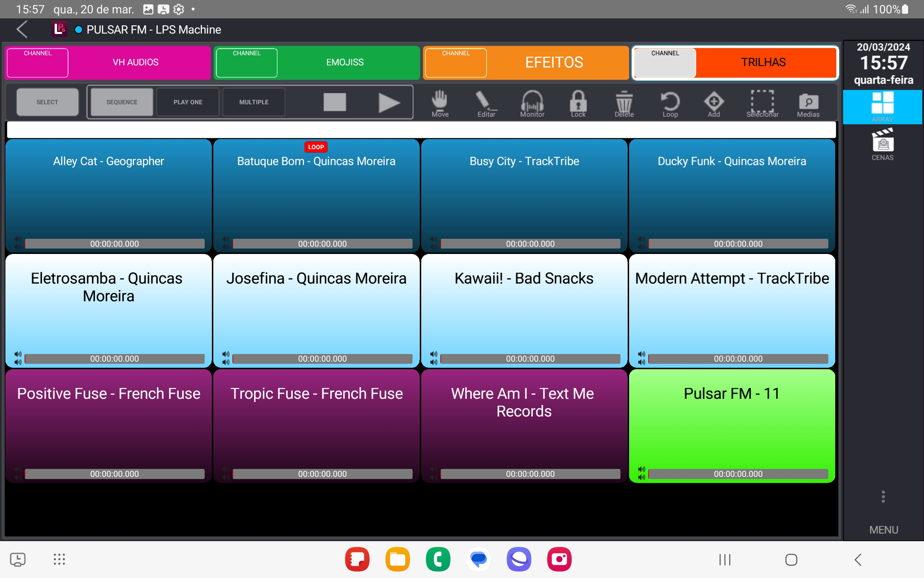Open the Editar pencil tool
924x578 pixels.
click(486, 103)
